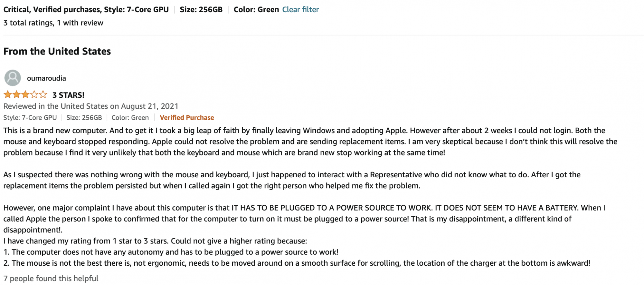Image resolution: width=644 pixels, height=285 pixels.
Task: Click the "Color: Green" filter in the header
Action: click(256, 10)
